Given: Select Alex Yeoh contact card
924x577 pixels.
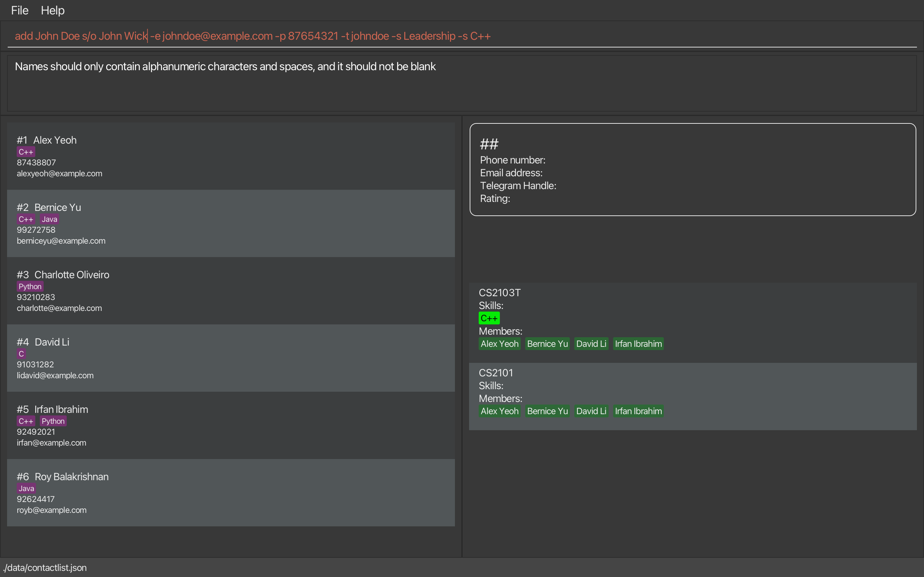Looking at the screenshot, I should point(231,156).
